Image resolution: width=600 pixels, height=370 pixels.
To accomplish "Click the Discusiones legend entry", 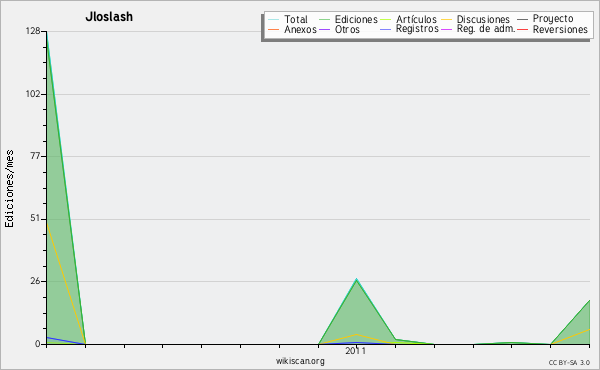I will pyautogui.click(x=483, y=19).
